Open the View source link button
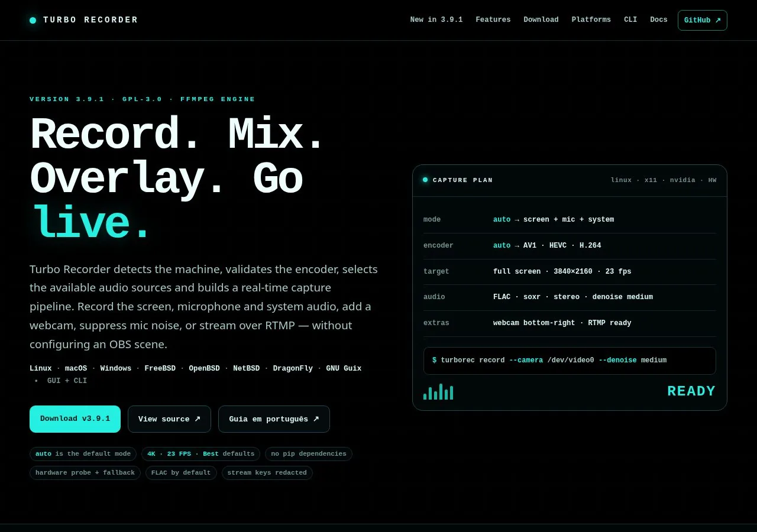 click(169, 419)
